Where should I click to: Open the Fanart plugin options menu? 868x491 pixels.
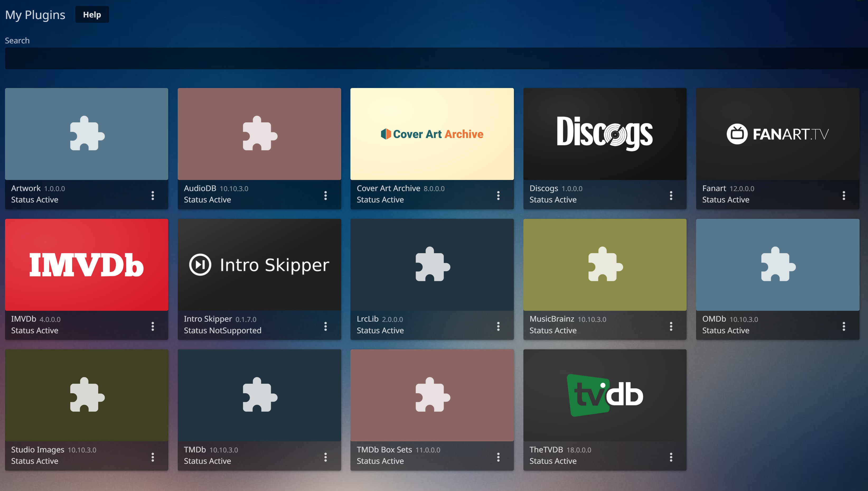pyautogui.click(x=844, y=196)
